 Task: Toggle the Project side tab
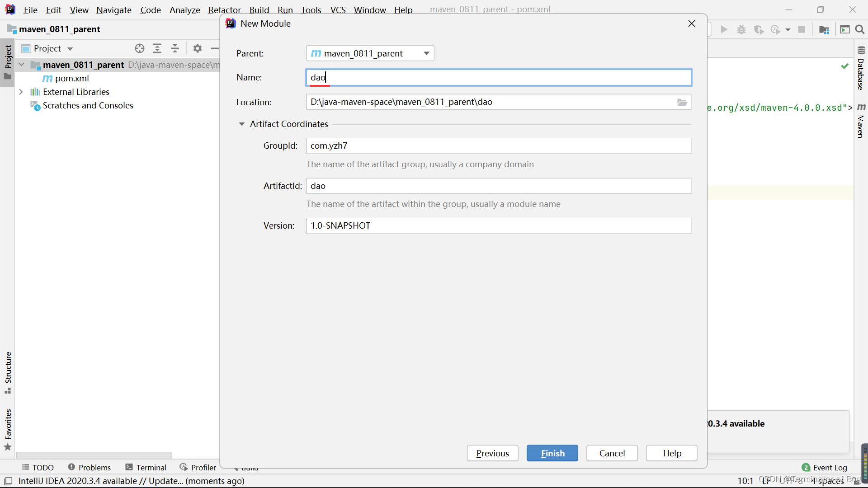coord(8,62)
